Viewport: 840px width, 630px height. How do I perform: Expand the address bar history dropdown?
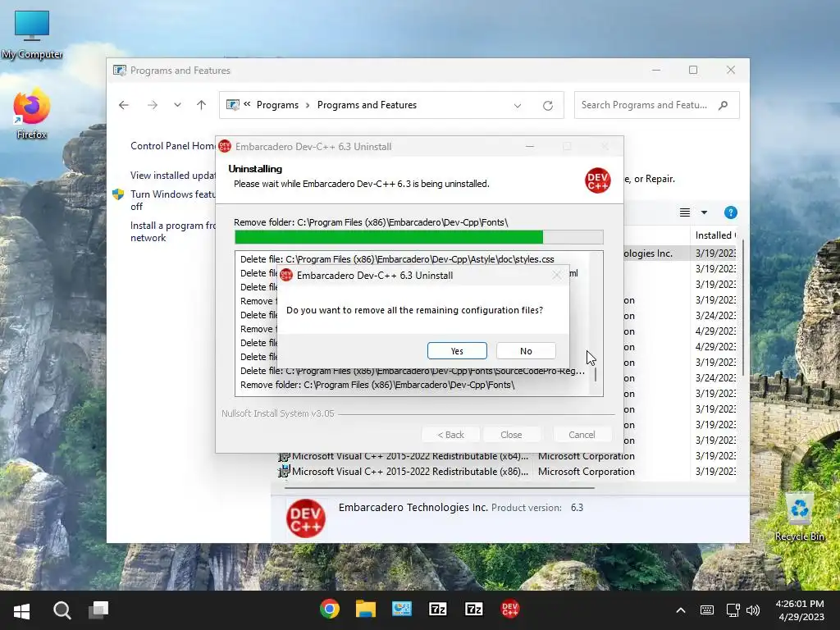pos(518,106)
